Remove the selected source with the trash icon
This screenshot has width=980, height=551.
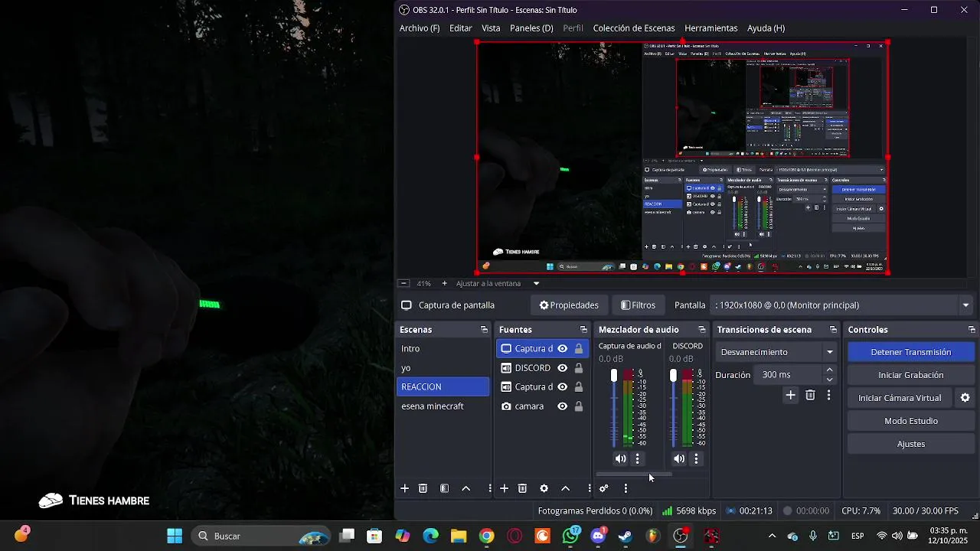pos(522,488)
